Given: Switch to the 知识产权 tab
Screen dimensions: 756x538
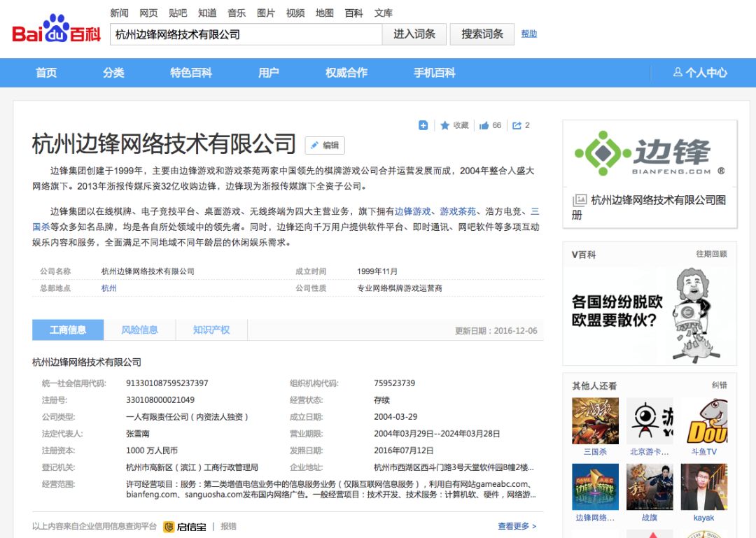Looking at the screenshot, I should (x=211, y=330).
